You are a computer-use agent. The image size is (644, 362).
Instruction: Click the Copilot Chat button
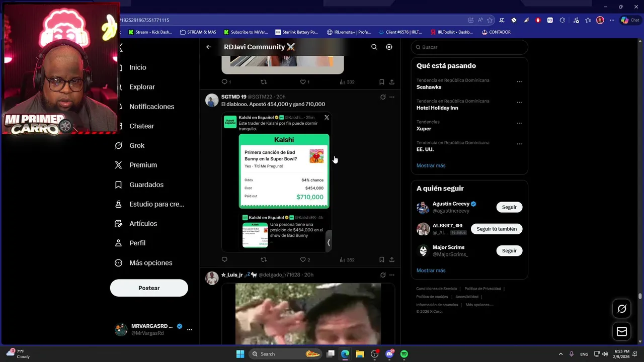pos(630,20)
